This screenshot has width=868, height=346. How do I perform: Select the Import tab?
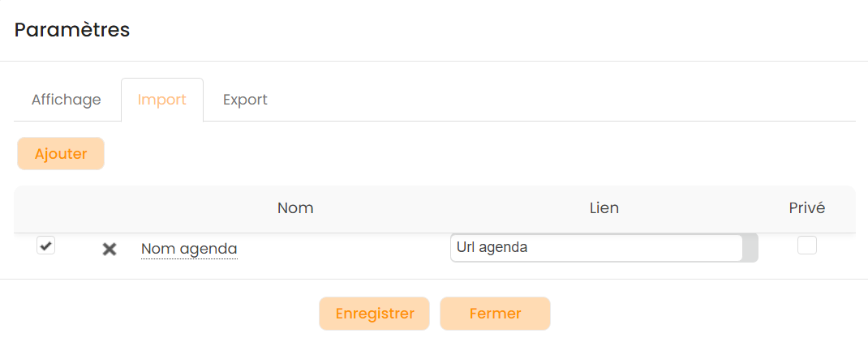[162, 100]
